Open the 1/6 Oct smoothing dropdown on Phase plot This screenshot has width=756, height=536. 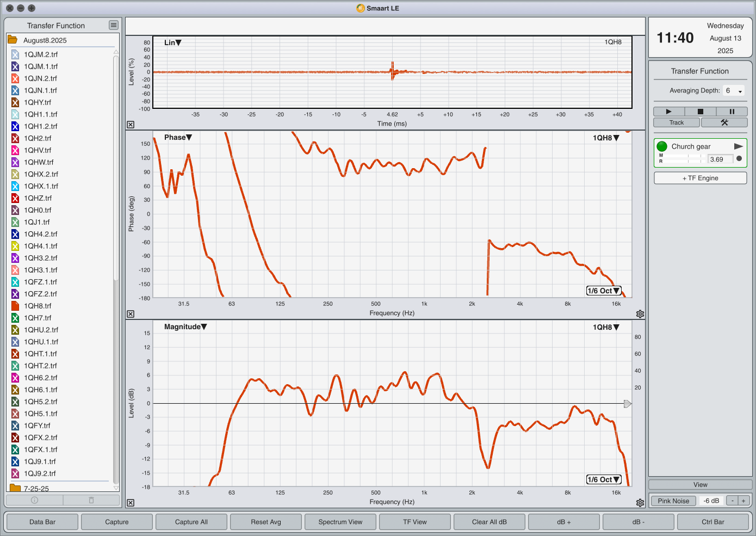(x=604, y=291)
